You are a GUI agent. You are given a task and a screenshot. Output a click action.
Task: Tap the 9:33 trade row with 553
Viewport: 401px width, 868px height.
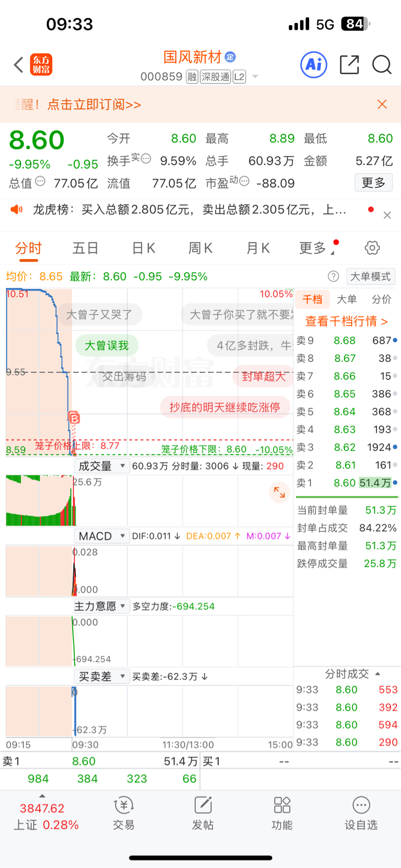(x=347, y=689)
